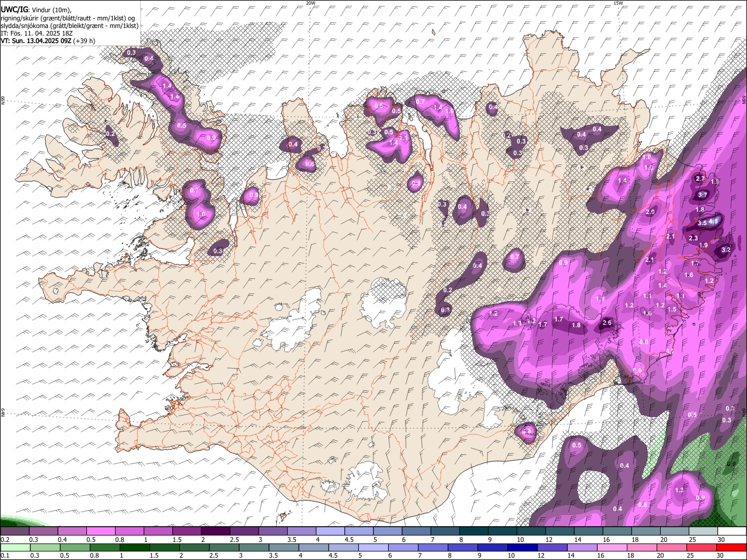The height and width of the screenshot is (560, 747).
Task: Click the VT: Sun. 13.04.2025 09Z valid time
Action: pos(35,41)
